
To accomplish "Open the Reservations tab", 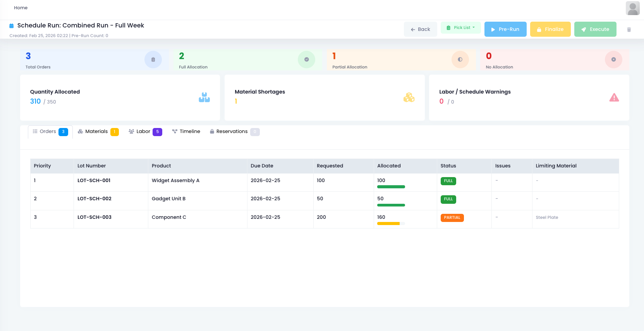I will (x=235, y=132).
